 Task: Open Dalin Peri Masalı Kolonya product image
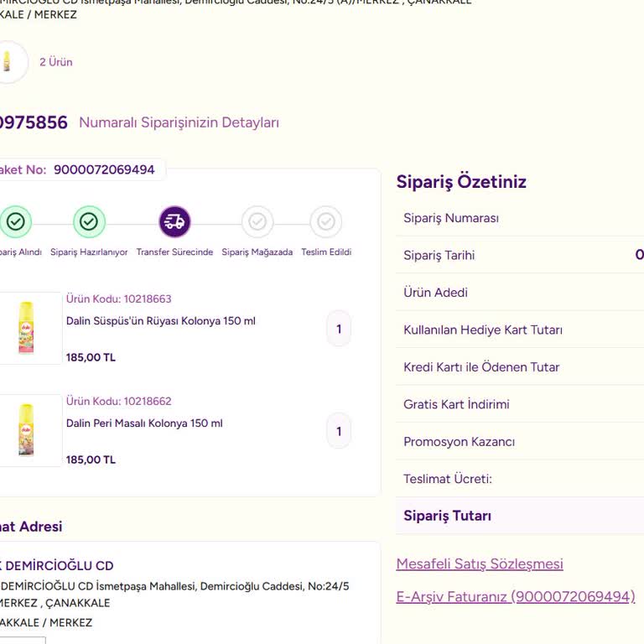[x=27, y=430]
